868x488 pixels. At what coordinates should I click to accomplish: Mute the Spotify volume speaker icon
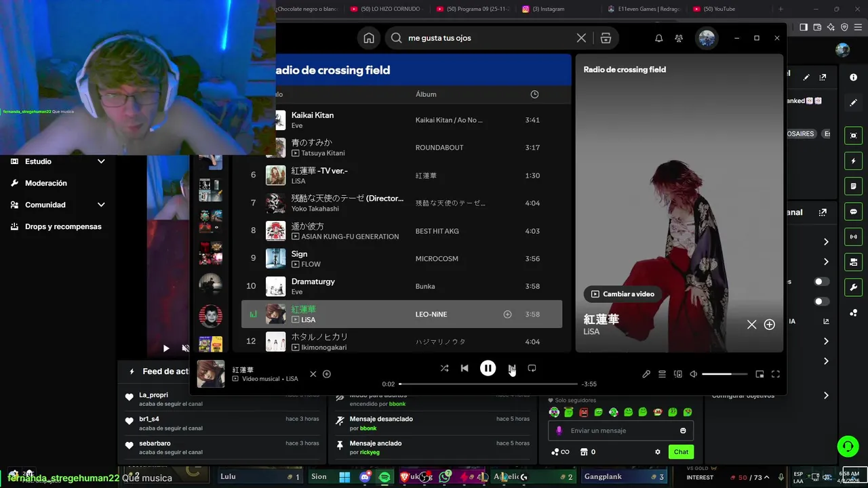point(693,374)
